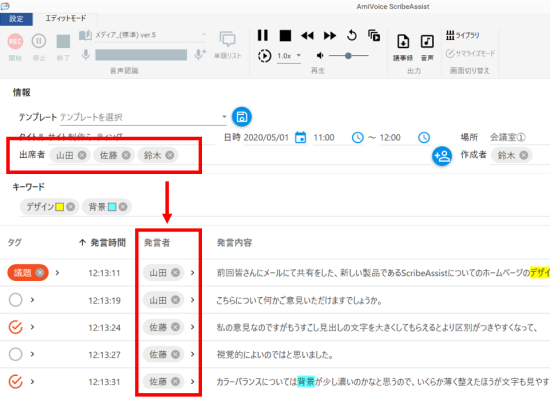Click the add microphone icon with plus sign
The height and width of the screenshot is (397, 550).
pos(200,54)
